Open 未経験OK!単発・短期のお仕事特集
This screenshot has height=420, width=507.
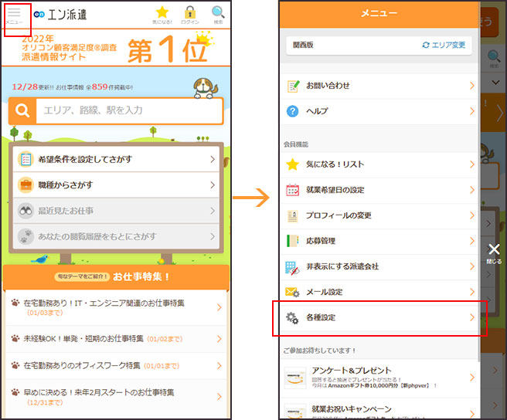[116, 339]
